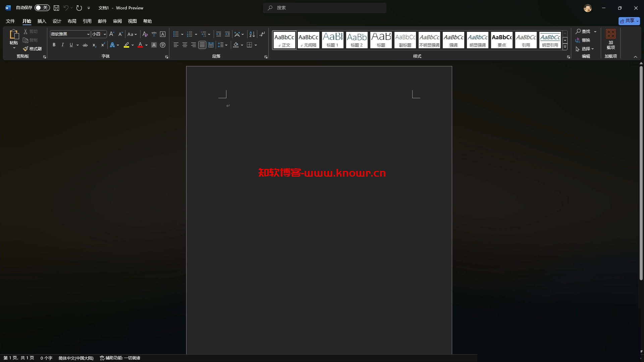Click the search box in title bar

point(325,8)
